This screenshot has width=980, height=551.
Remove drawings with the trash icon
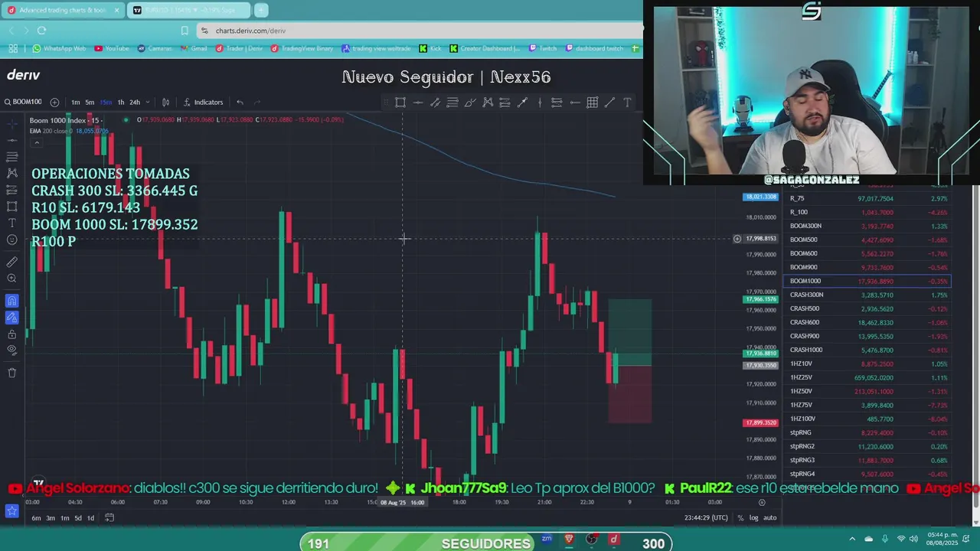click(11, 373)
